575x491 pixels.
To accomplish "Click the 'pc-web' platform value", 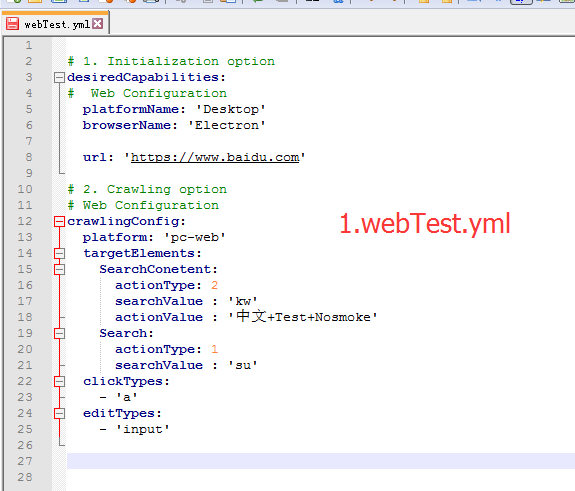I will tap(195, 237).
